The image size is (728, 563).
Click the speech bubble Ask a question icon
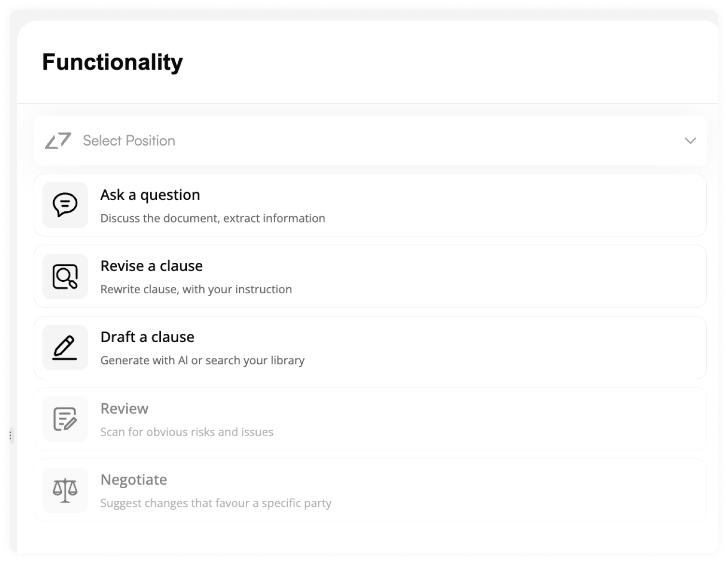pos(65,205)
